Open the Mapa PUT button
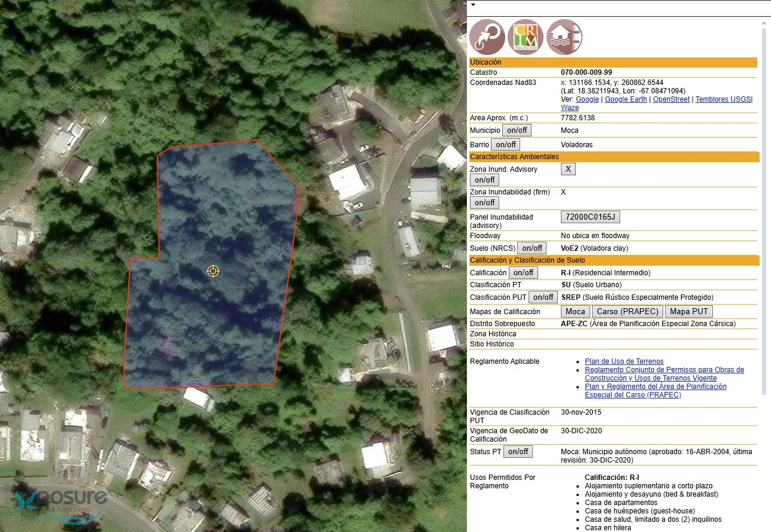Screen dimensions: 771x532 click(x=688, y=311)
